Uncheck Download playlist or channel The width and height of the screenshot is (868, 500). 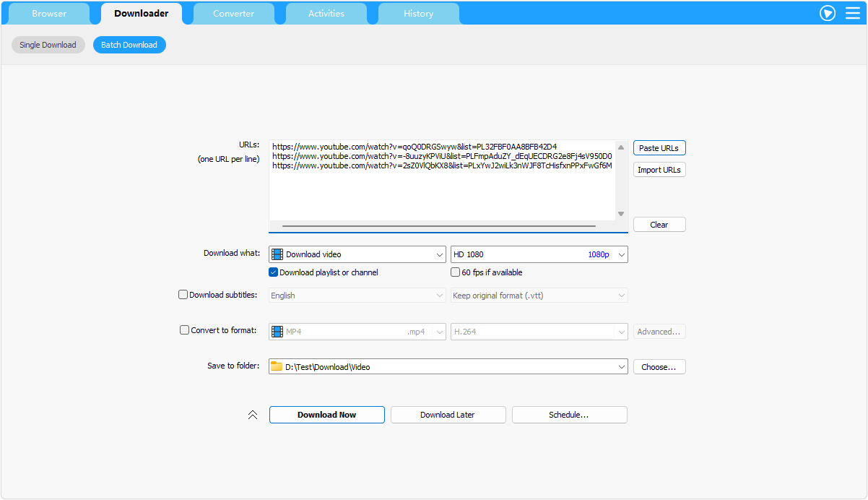[274, 272]
